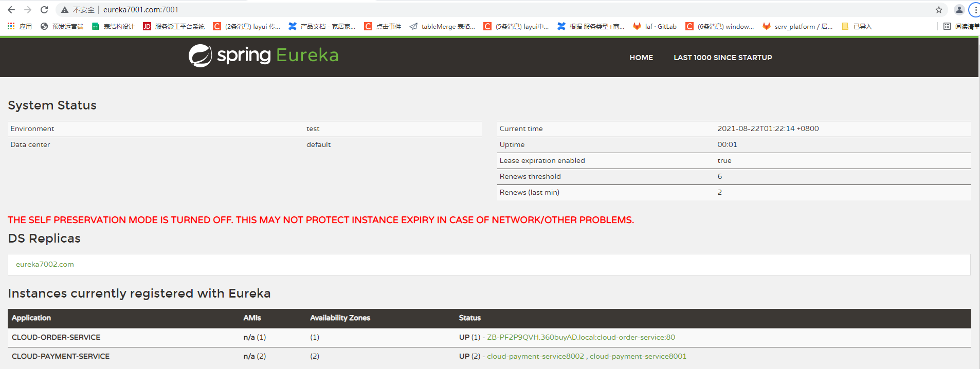980x369 pixels.
Task: Open the ZB-PF2P9QVH cloud-order-service:80 instance link
Action: pos(581,337)
